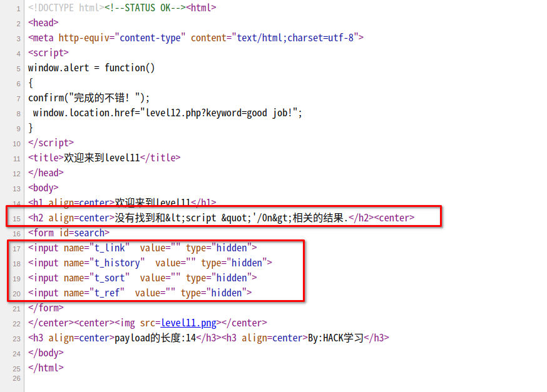Click line number 3 in the gutter
This screenshot has width=547, height=392.
pos(18,39)
